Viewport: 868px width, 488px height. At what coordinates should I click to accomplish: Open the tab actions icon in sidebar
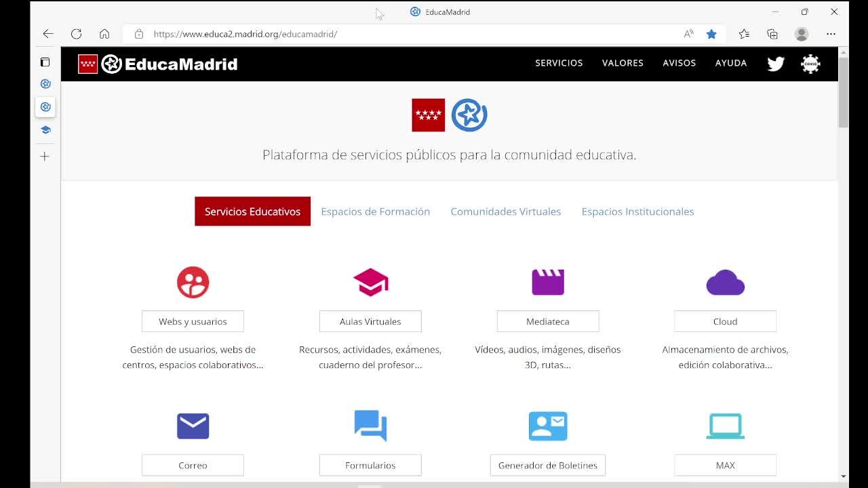(45, 62)
